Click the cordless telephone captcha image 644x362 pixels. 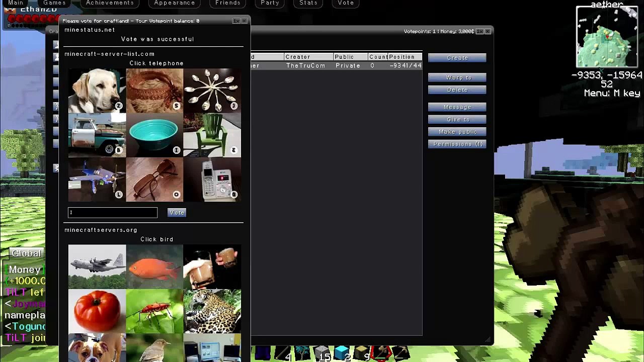tap(212, 179)
